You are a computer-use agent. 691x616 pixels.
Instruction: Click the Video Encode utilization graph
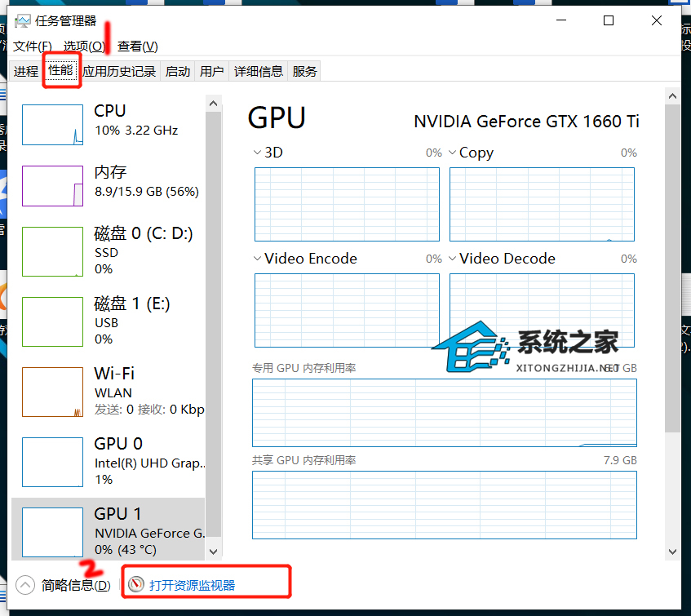pos(347,310)
